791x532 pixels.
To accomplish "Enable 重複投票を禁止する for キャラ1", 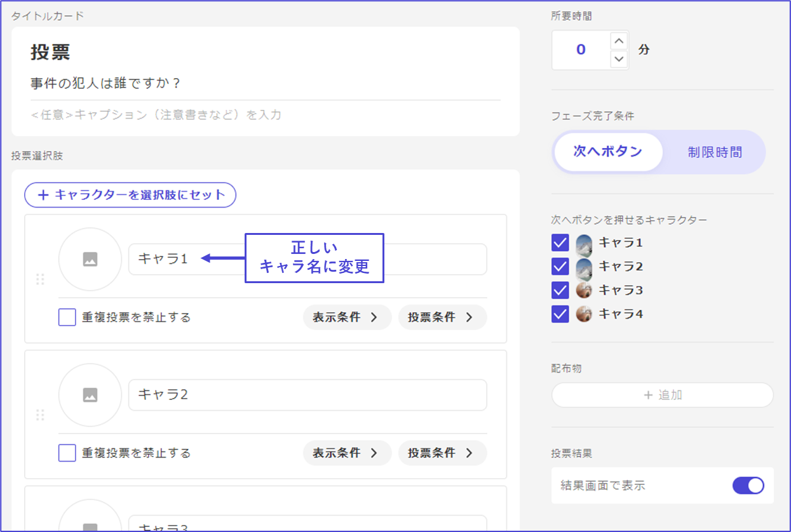I will [67, 317].
